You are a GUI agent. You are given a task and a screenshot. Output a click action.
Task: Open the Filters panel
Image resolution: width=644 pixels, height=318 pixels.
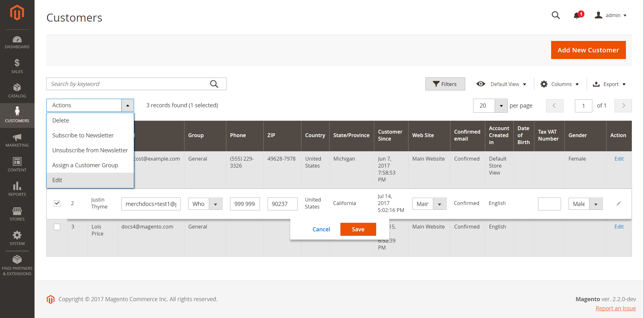pos(445,84)
